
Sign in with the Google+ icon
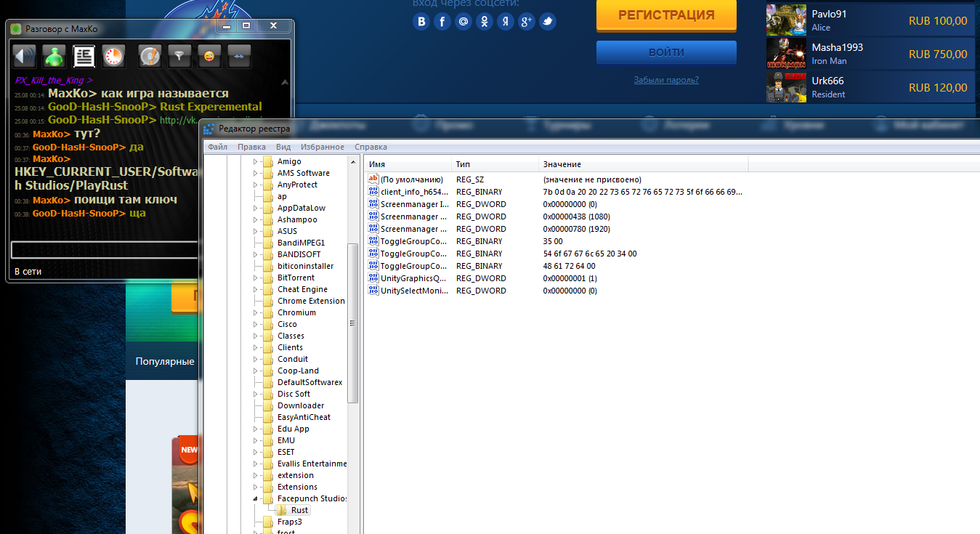click(527, 22)
